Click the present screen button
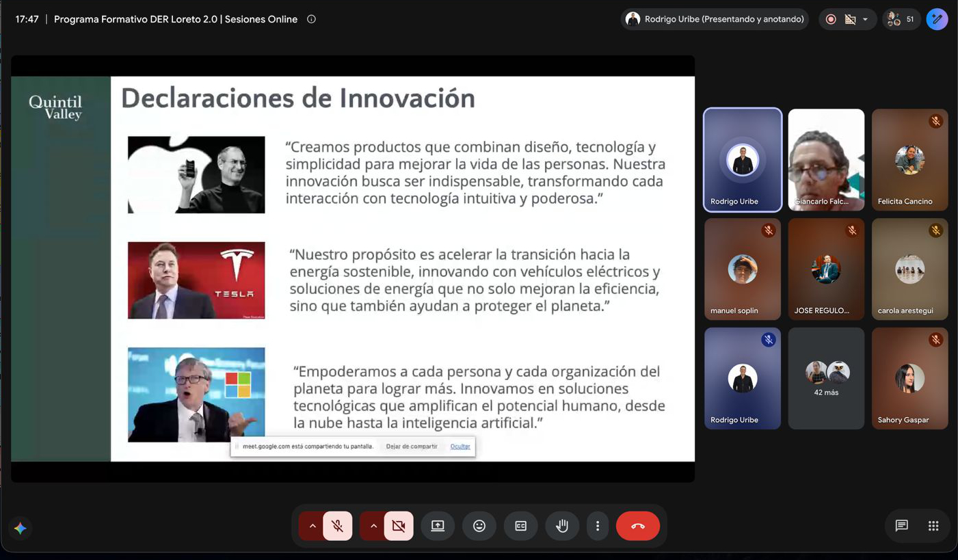 [x=438, y=526]
